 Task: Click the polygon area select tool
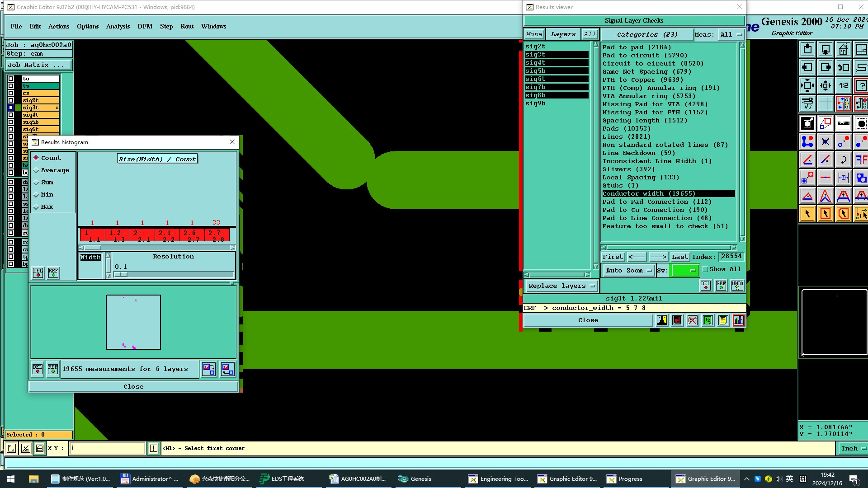tap(844, 214)
